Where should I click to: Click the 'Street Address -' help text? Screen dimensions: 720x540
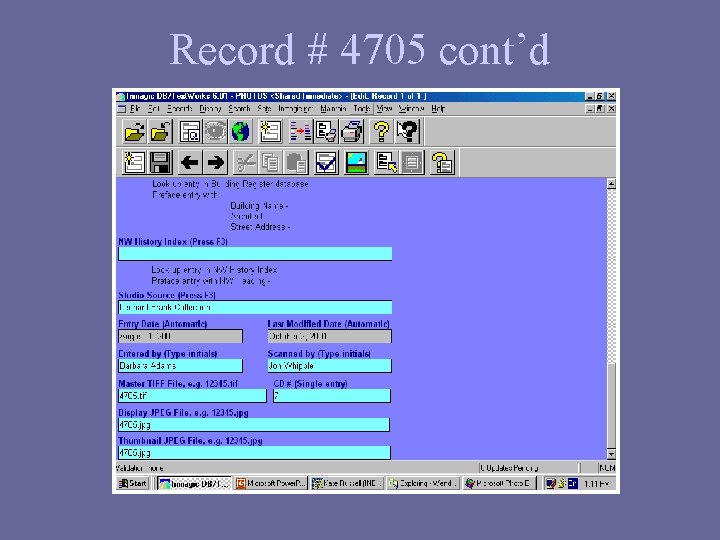pyautogui.click(x=260, y=227)
